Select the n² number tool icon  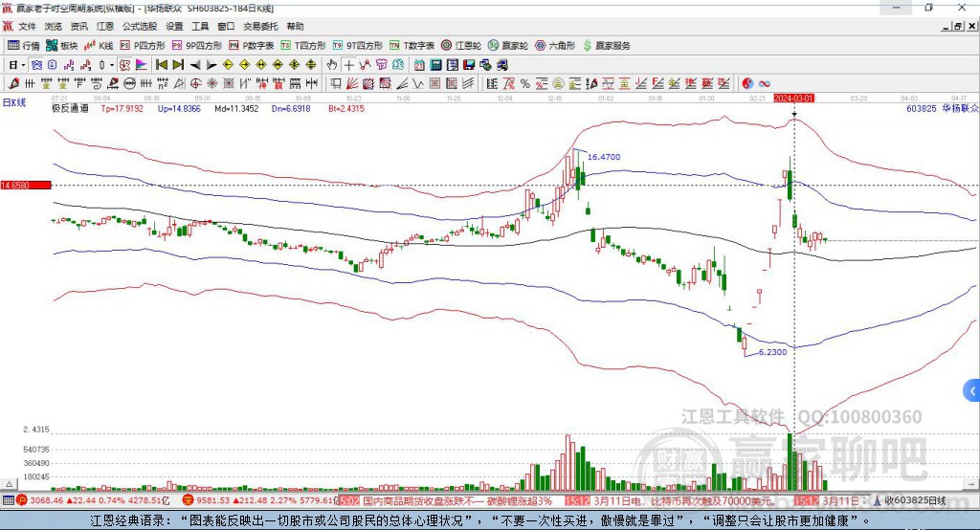(x=163, y=84)
